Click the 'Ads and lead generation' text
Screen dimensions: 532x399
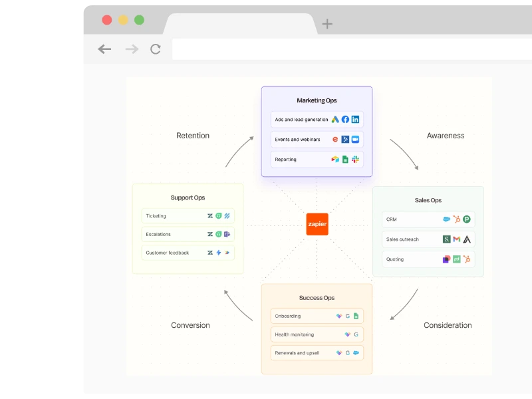tap(301, 120)
